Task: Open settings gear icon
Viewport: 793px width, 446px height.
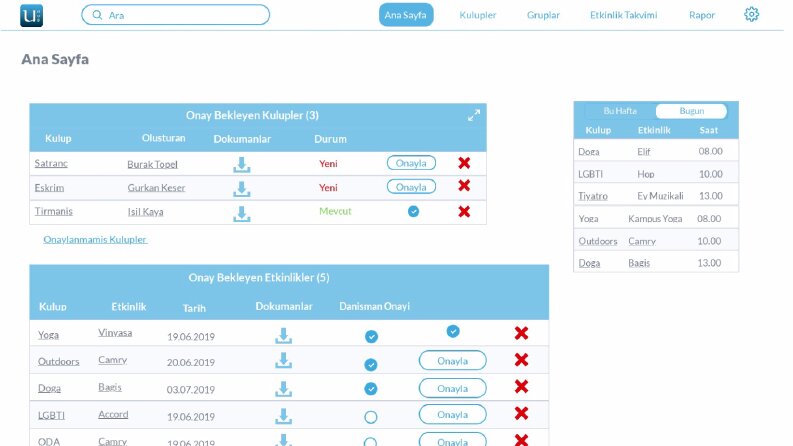Action: 751,15
